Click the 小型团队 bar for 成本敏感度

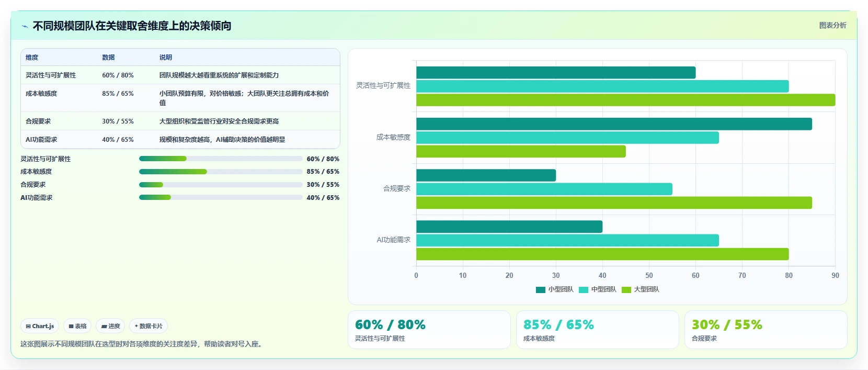[614, 124]
